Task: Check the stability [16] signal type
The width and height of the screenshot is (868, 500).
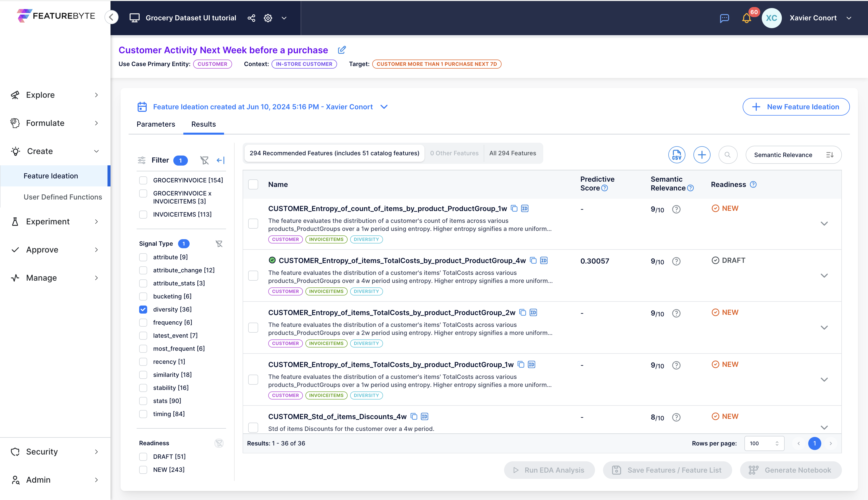Action: point(143,388)
